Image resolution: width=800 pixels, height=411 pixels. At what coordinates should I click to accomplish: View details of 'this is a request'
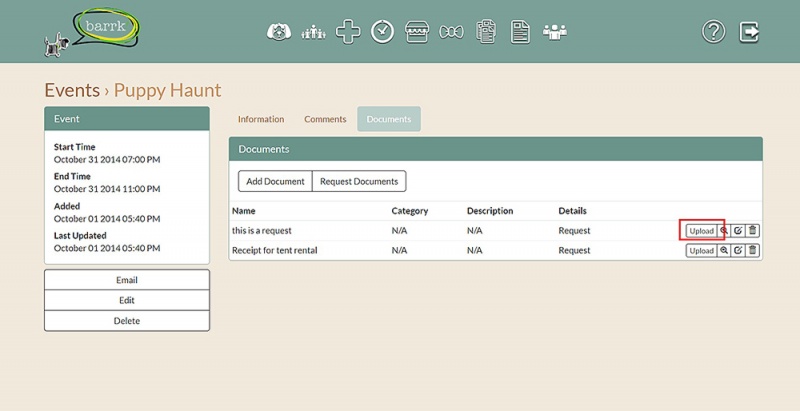(x=723, y=231)
